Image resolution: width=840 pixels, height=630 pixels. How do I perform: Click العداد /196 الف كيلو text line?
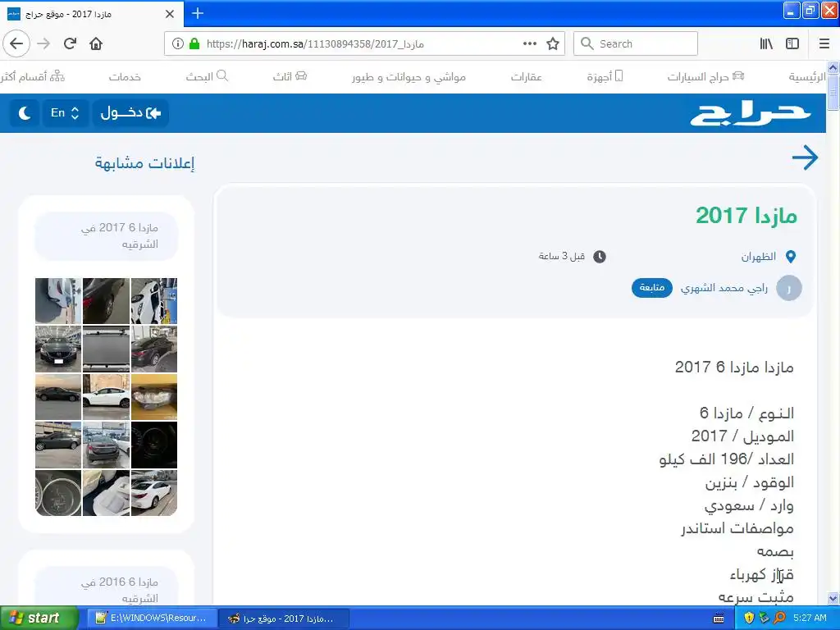click(x=727, y=459)
